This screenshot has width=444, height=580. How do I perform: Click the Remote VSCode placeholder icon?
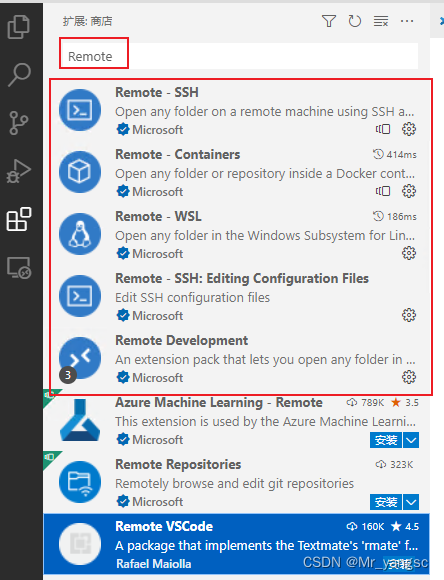80,544
